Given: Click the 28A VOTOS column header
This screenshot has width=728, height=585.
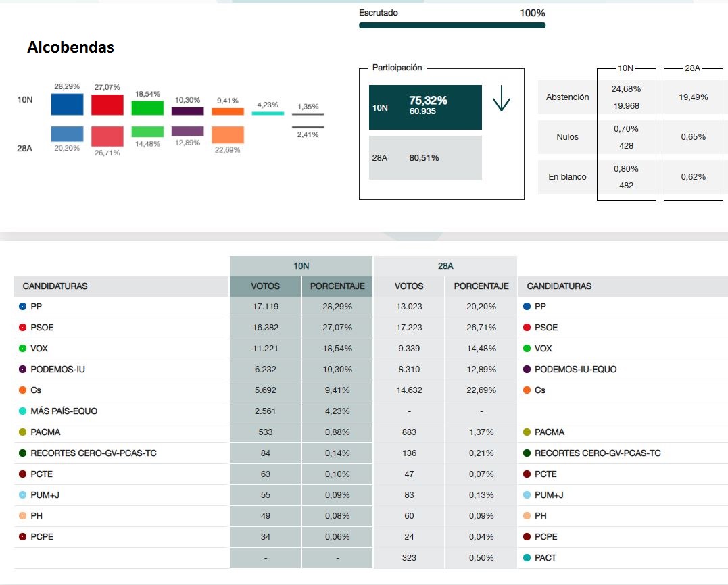Looking at the screenshot, I should (409, 286).
